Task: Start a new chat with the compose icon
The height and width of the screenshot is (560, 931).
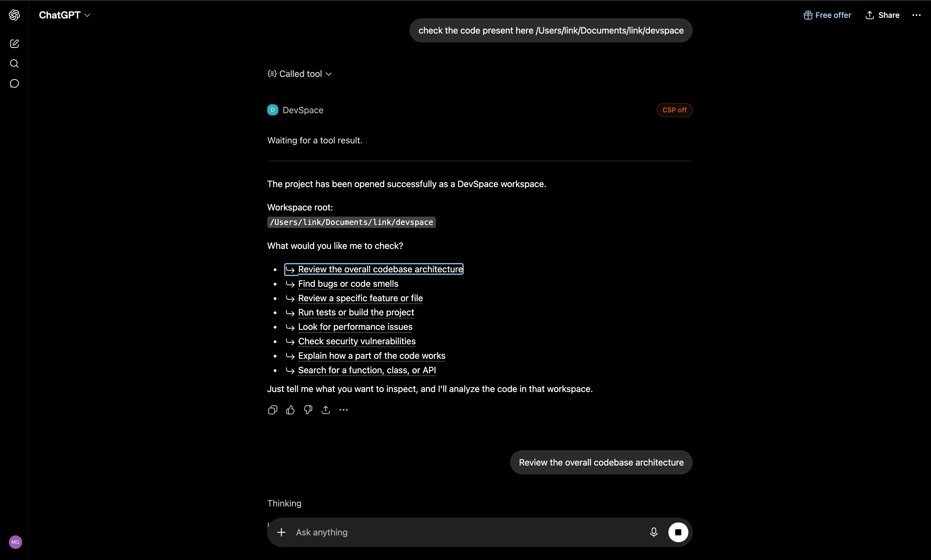Action: coord(14,44)
